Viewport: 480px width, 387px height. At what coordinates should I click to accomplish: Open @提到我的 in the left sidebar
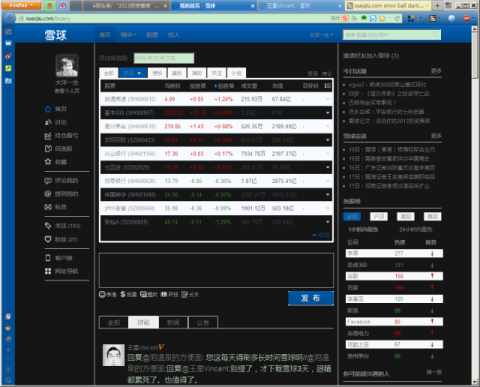tap(61, 194)
